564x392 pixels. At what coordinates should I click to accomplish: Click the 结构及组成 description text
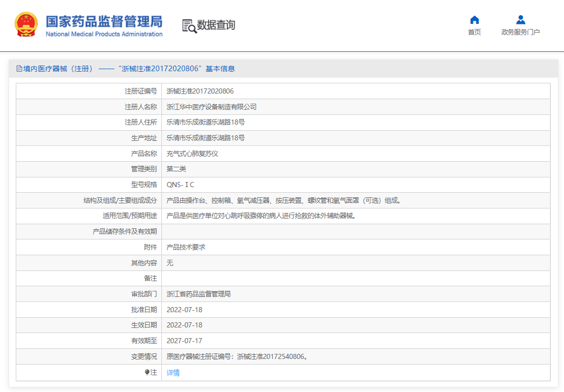click(x=284, y=200)
